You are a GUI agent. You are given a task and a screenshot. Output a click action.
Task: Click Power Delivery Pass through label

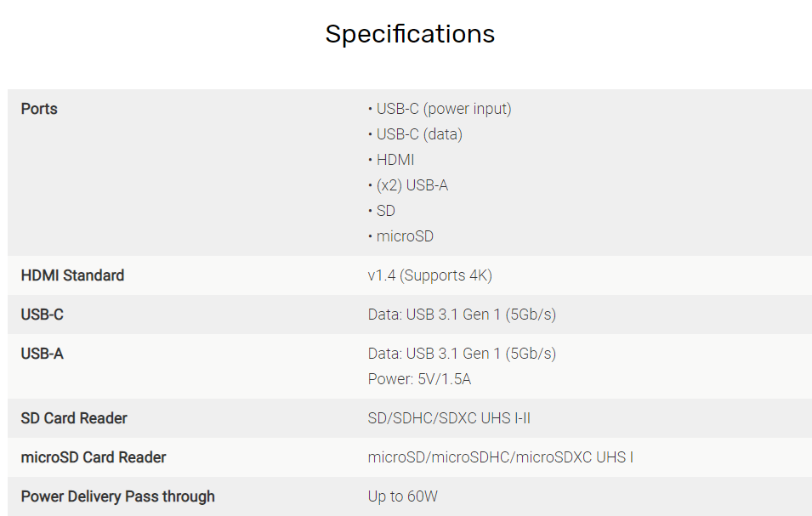117,496
